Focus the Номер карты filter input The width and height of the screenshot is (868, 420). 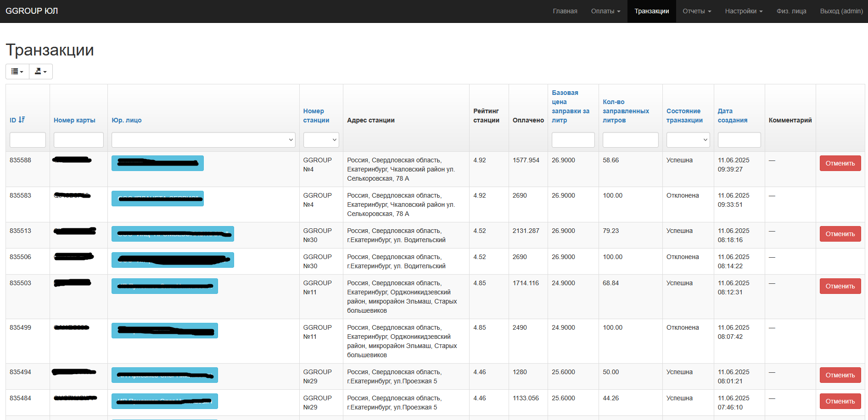[x=78, y=140]
